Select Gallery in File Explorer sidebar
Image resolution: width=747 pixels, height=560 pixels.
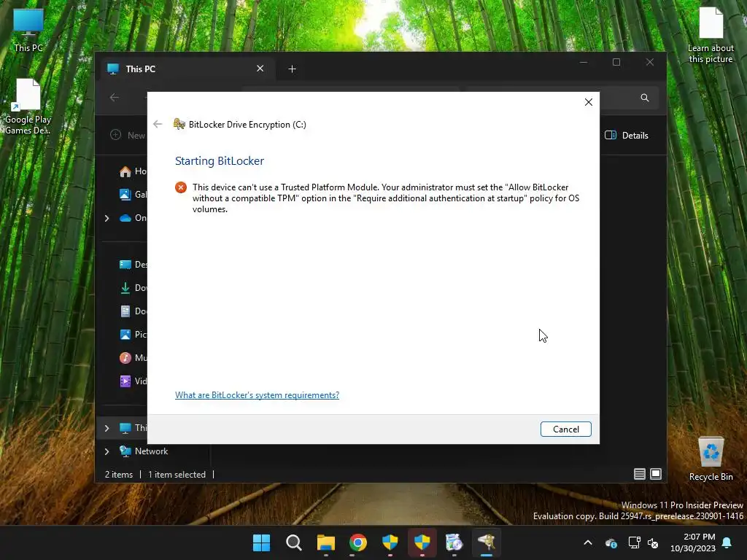(x=133, y=194)
